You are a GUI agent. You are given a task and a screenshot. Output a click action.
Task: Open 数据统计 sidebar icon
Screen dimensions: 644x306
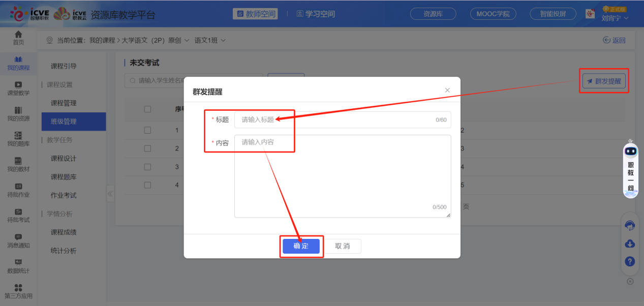(18, 266)
